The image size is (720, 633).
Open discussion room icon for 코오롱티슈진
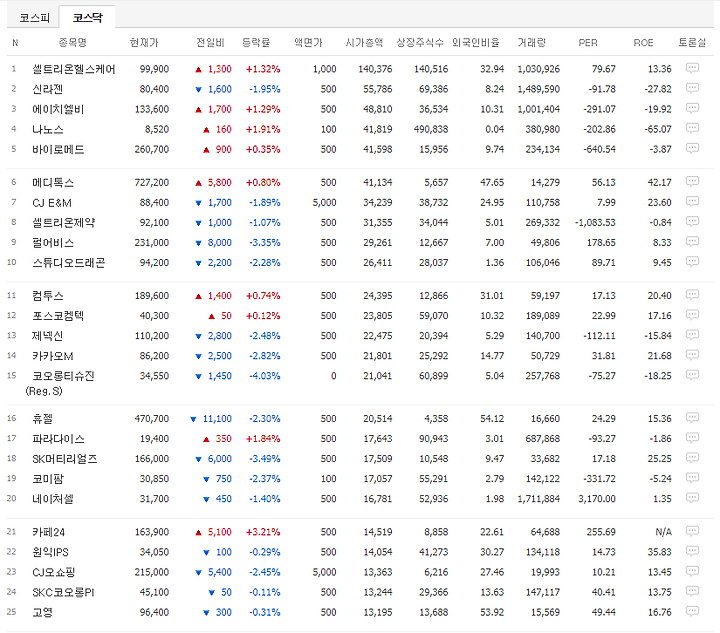692,375
